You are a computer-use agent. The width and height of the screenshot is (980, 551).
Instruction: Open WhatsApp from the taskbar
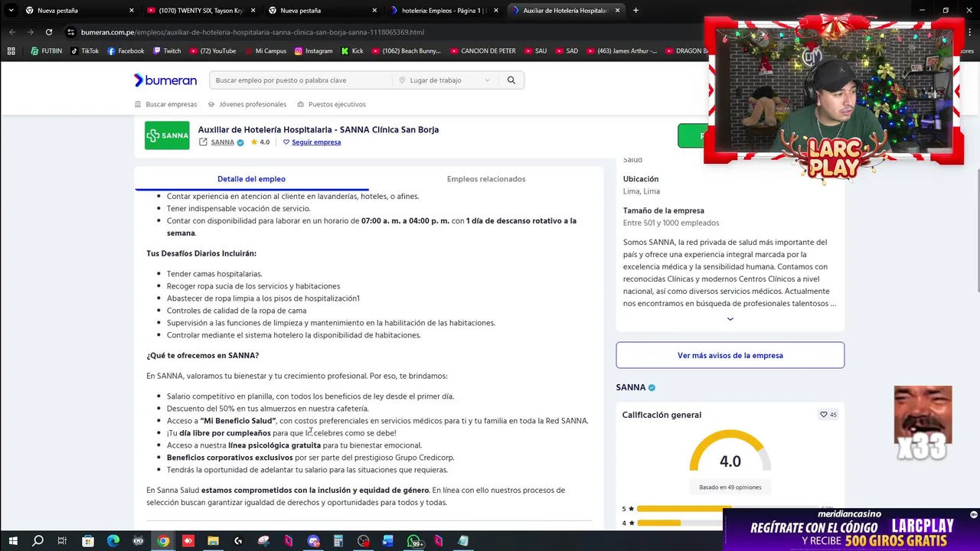[414, 541]
